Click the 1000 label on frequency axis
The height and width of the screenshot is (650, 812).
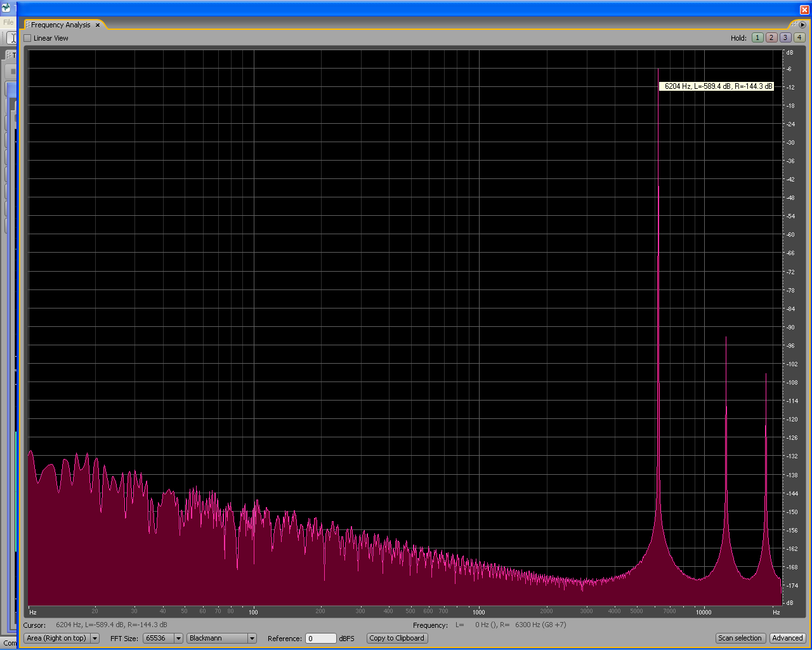479,612
